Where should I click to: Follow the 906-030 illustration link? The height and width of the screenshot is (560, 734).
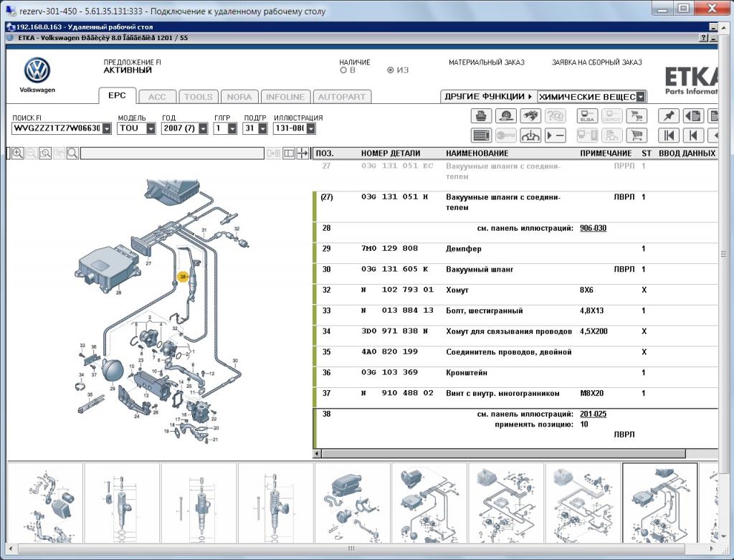tap(593, 228)
